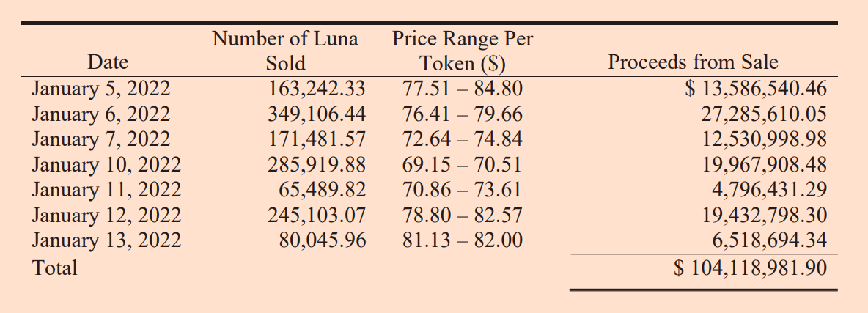Select the January 13, 2022 date cell
Screen dimensions: 868x313
(106, 240)
